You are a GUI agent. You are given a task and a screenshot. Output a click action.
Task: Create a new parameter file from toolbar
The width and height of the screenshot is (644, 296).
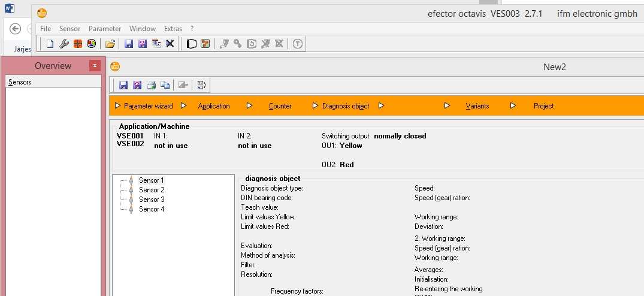50,44
